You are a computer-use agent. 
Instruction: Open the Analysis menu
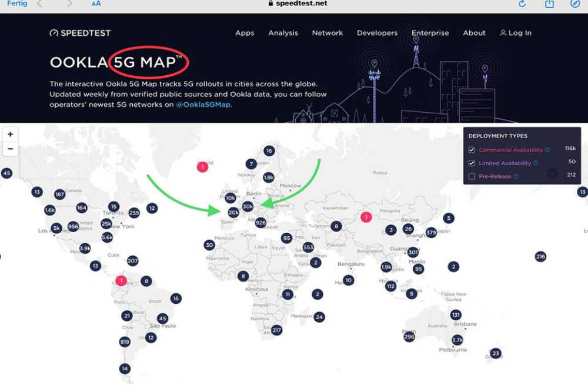[x=283, y=33]
